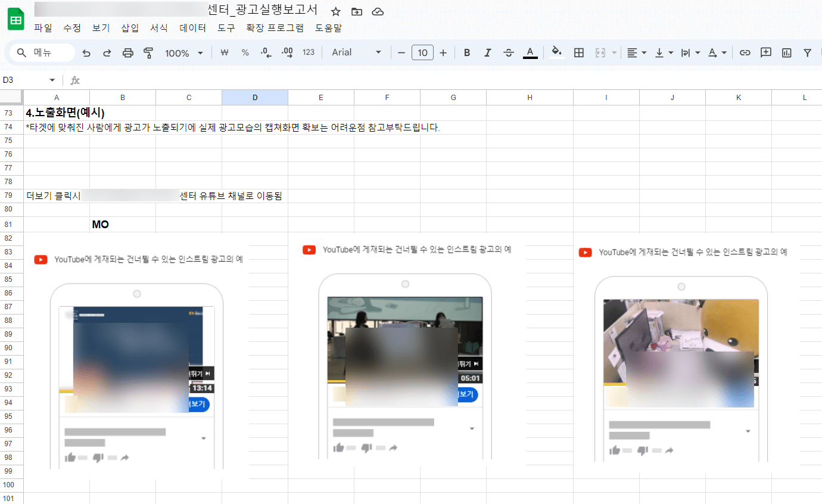Toggle italic formatting
The height and width of the screenshot is (504, 822).
[487, 52]
